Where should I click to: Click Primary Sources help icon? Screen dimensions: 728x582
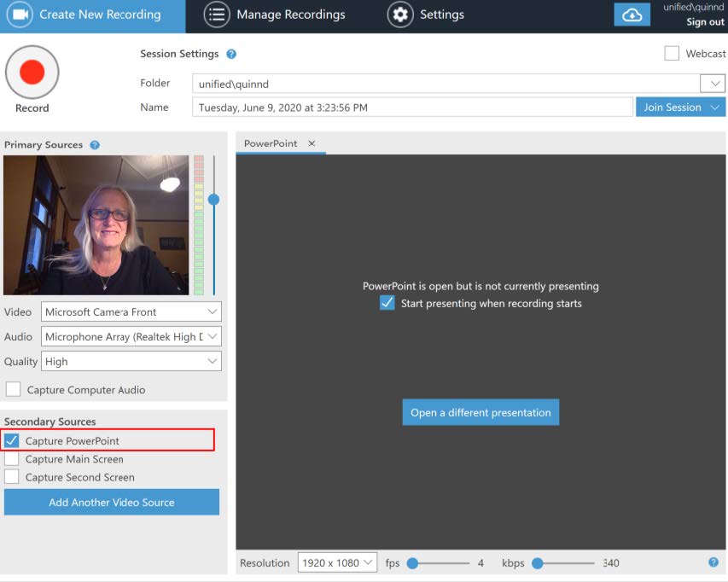point(95,145)
